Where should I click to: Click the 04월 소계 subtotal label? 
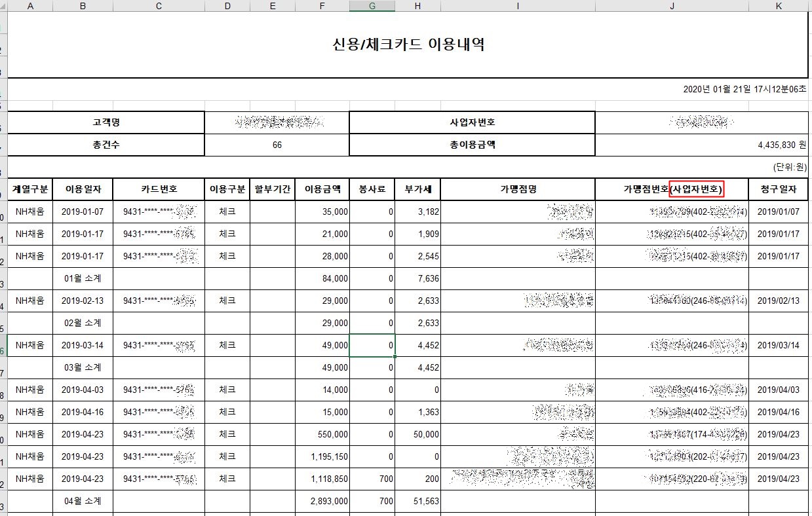83,501
